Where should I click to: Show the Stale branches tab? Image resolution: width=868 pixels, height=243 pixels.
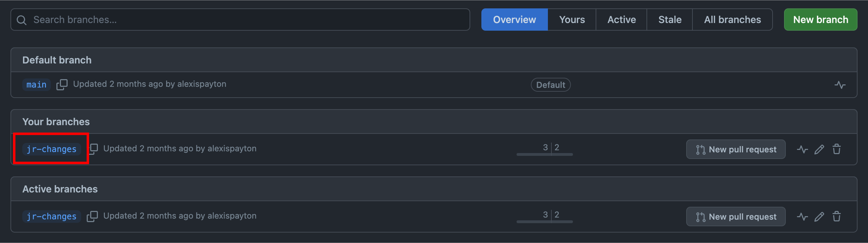pyautogui.click(x=669, y=20)
